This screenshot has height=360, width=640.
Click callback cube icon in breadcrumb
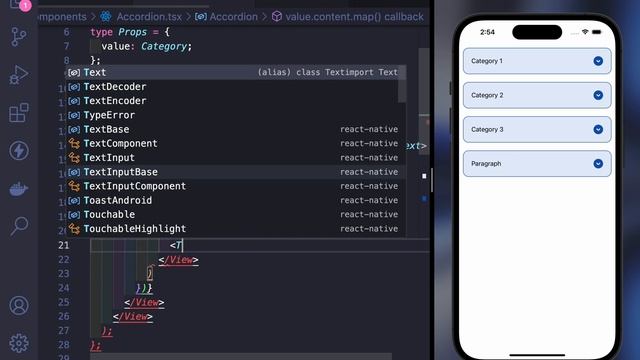277,17
